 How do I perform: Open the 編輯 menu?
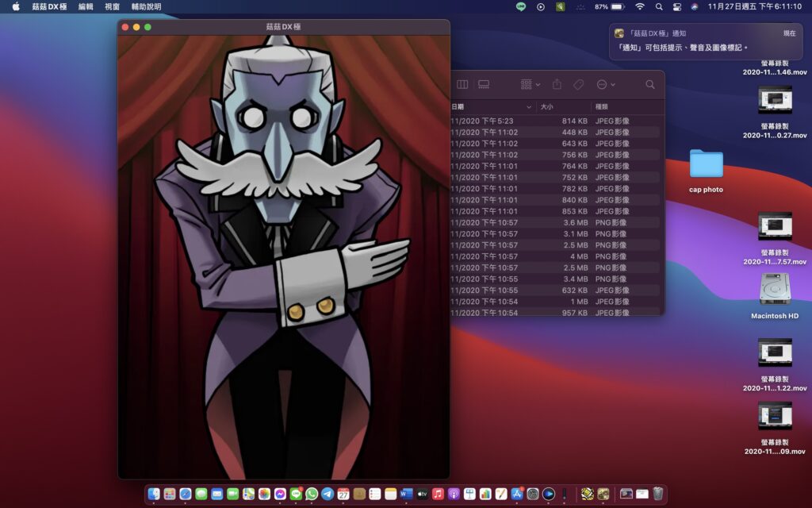(x=86, y=6)
